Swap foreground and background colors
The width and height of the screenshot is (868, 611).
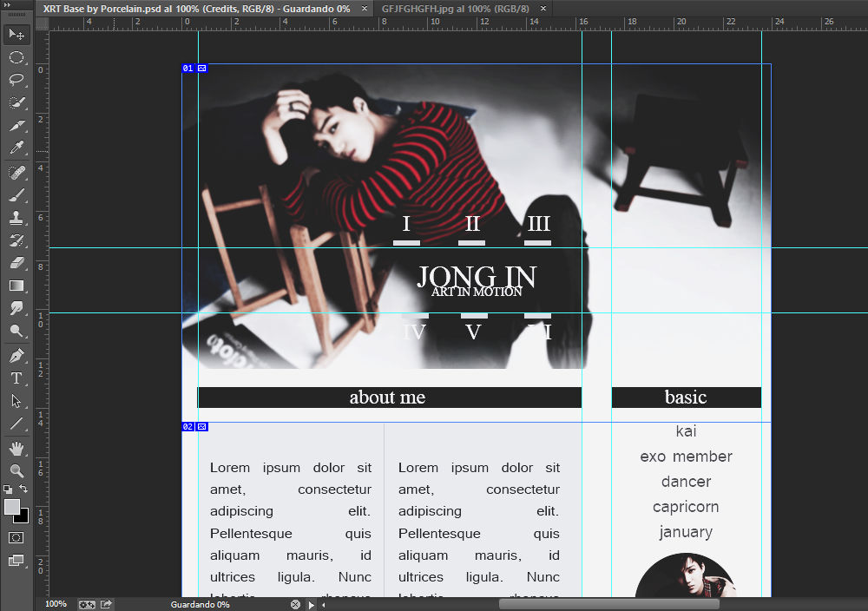coord(24,490)
